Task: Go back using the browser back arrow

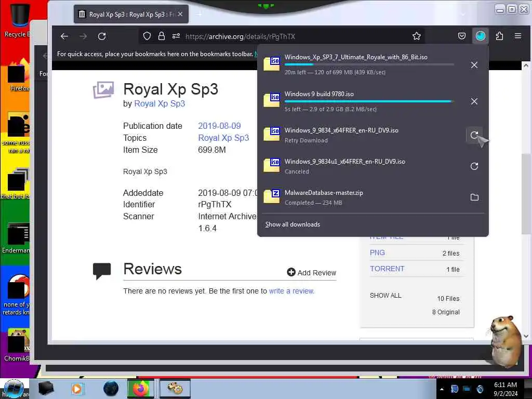Action: click(x=64, y=36)
